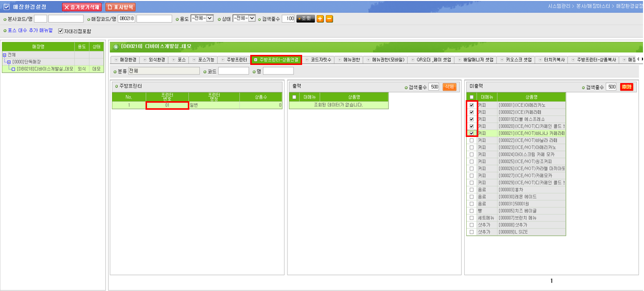Click the 즐겨찾기삭제 button with X icon
Screen dimensions: 644x291
click(82, 7)
